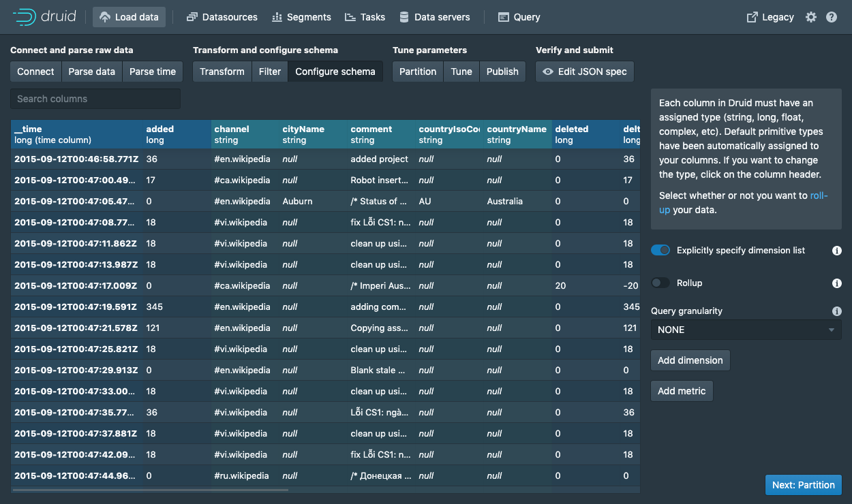Screen dimensions: 852x504
Task: Click Edit JSON spec button
Action: click(585, 72)
